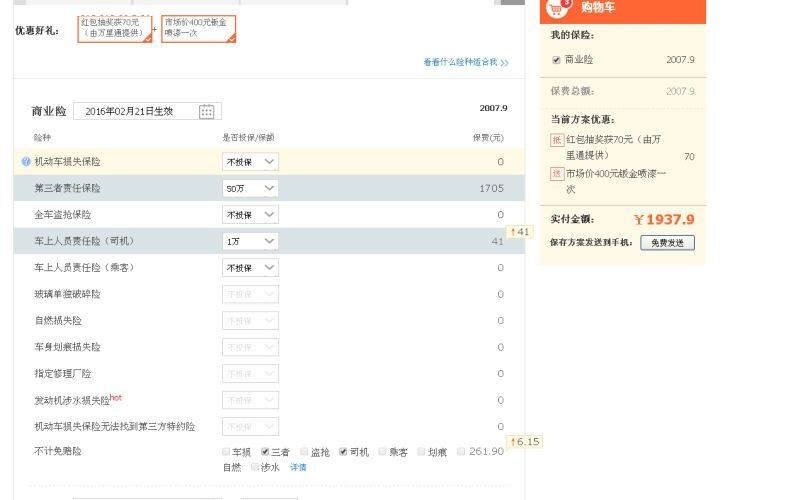This screenshot has width=800, height=500.
Task: Open the 机动车损失保险 coverage dropdown
Action: (250, 162)
